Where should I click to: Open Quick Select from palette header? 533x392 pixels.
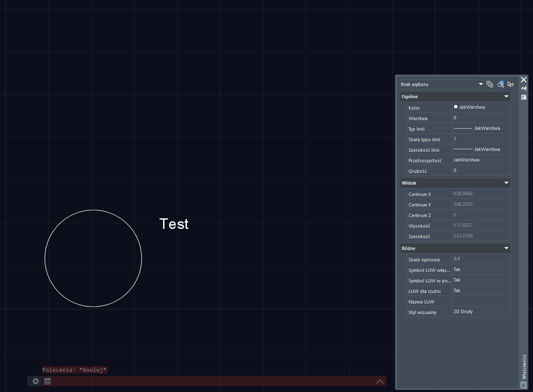point(511,84)
